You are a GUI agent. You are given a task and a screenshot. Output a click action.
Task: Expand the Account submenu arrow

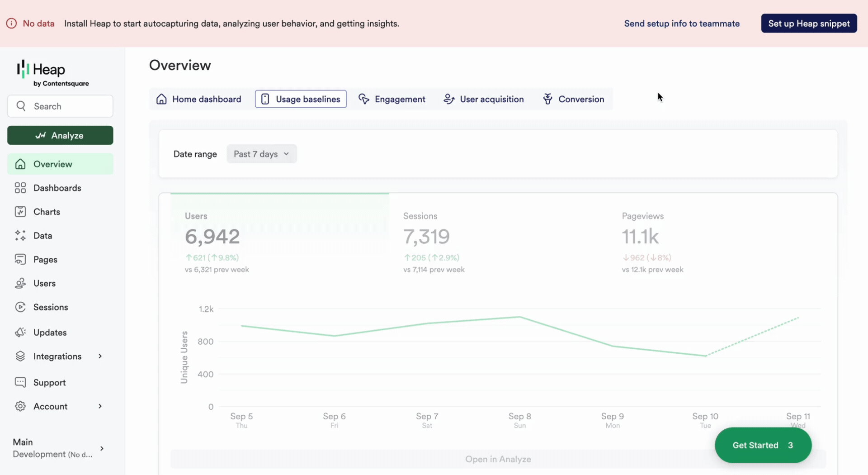tap(100, 406)
